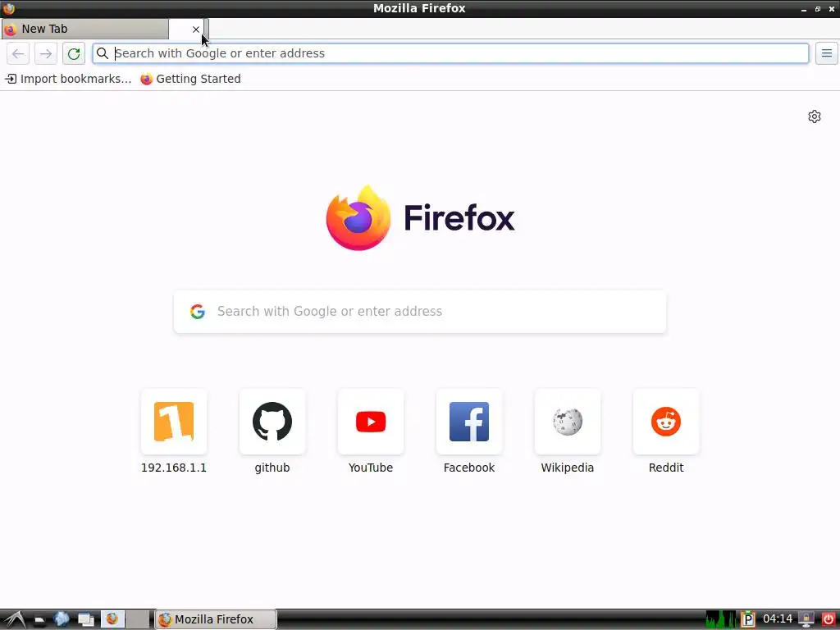Click the '192.168.1.1' tile label
The width and height of the screenshot is (840, 630).
[x=174, y=468]
